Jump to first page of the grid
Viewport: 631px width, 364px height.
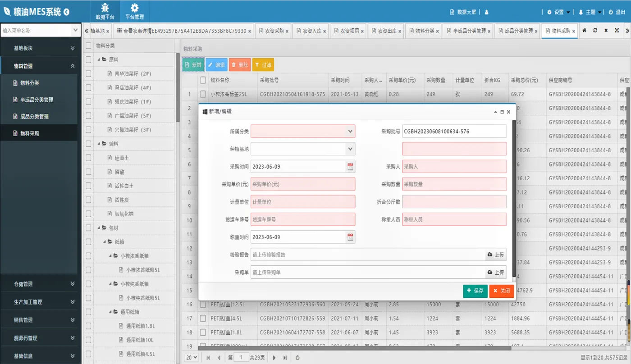coord(208,358)
